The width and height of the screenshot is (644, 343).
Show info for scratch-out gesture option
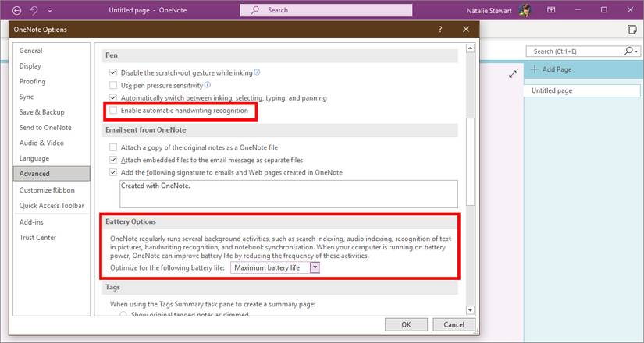(x=257, y=72)
